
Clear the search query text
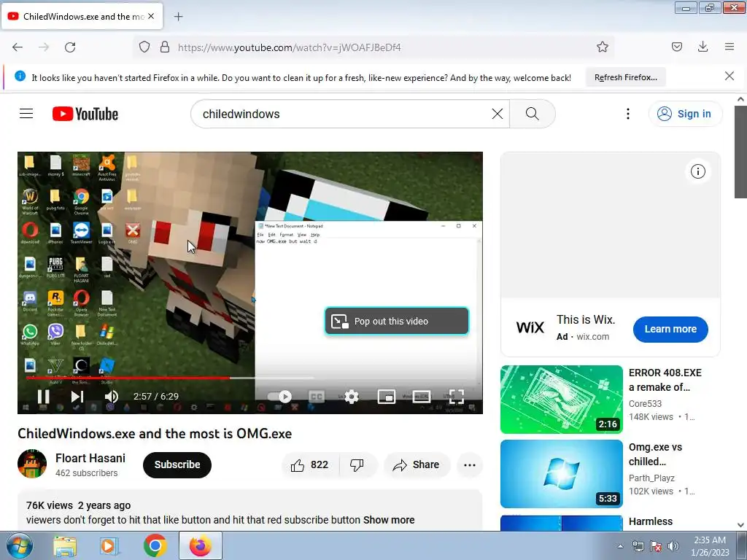click(x=497, y=114)
